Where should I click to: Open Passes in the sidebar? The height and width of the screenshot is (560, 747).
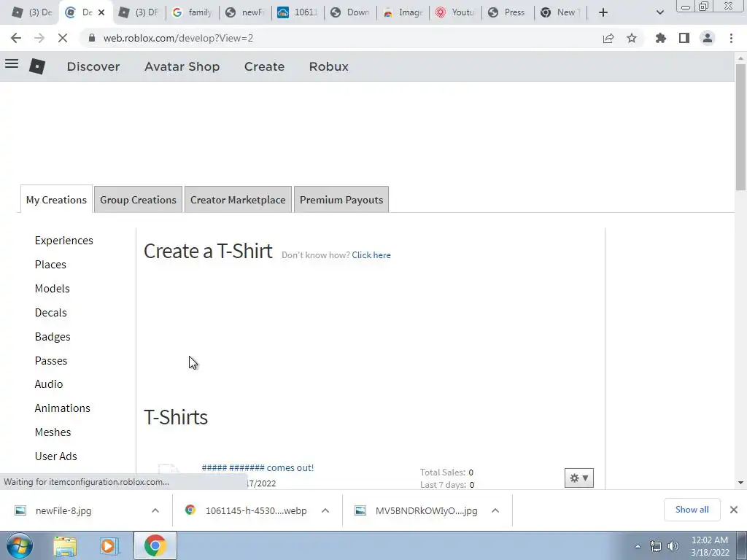click(x=51, y=360)
